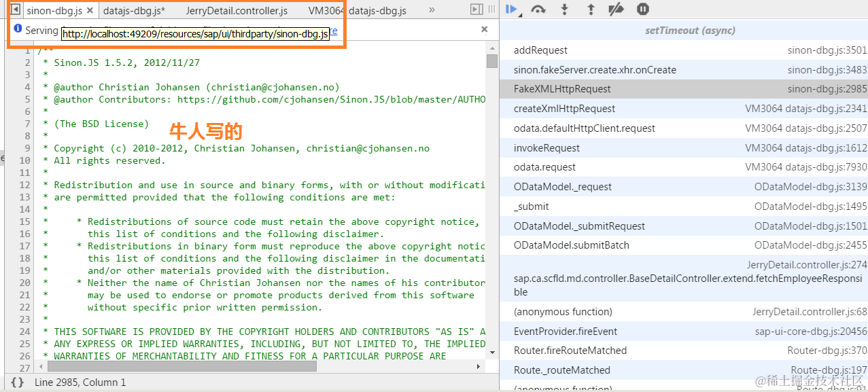The width and height of the screenshot is (868, 392).
Task: Show the file navigator via top-left arrow icon
Action: click(x=15, y=10)
